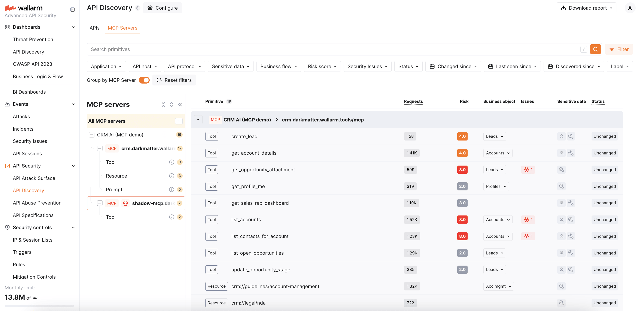The width and height of the screenshot is (644, 311).
Task: Toggle the shadow-mcp server collapse box
Action: coord(100,203)
